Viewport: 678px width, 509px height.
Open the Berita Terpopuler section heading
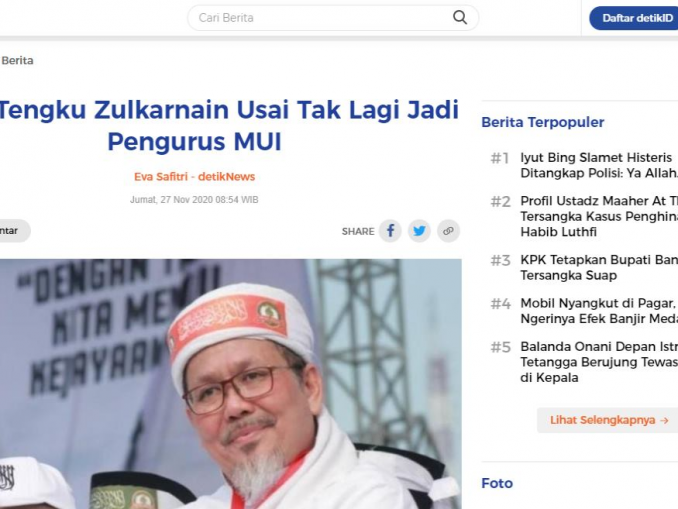pyautogui.click(x=543, y=122)
